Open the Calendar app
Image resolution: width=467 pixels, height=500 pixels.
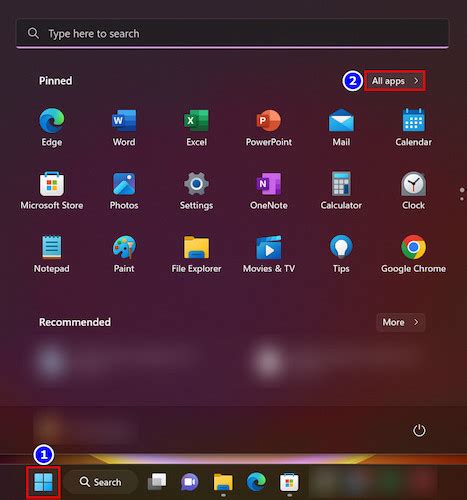[x=413, y=127]
